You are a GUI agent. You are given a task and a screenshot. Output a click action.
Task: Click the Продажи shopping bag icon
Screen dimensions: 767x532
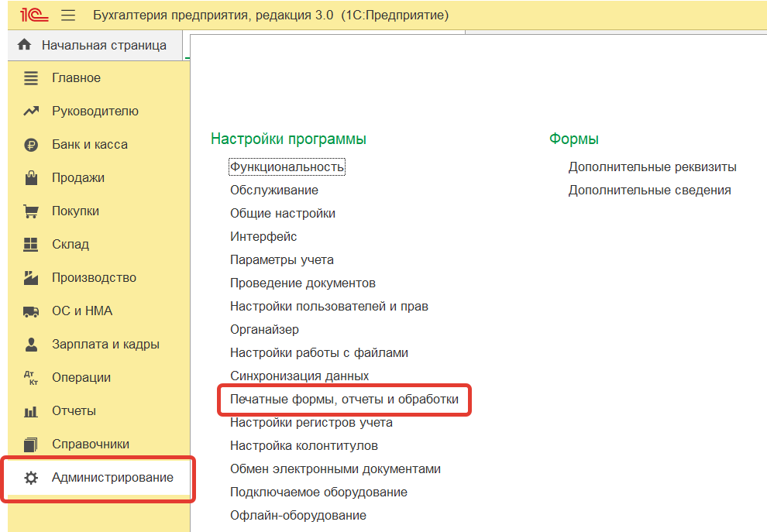click(x=31, y=178)
